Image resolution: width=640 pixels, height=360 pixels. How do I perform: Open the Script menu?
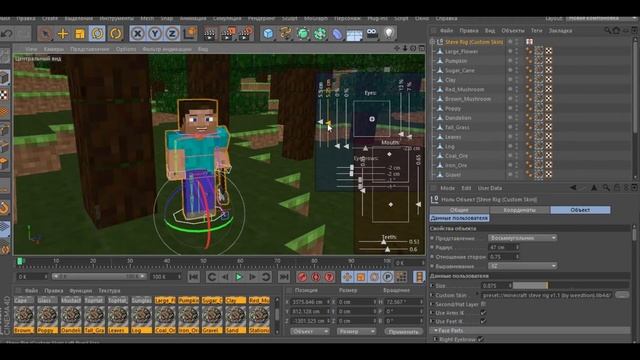point(401,18)
